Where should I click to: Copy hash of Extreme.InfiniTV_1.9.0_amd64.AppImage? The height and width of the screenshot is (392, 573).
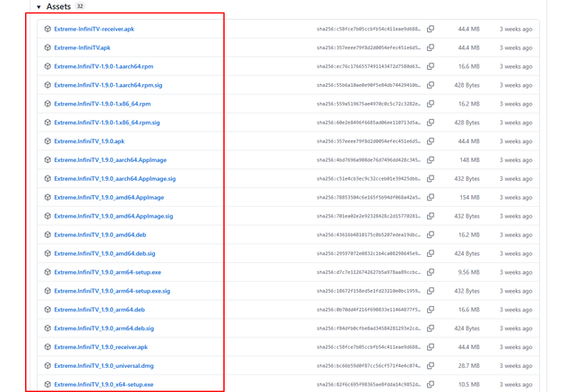click(x=431, y=197)
